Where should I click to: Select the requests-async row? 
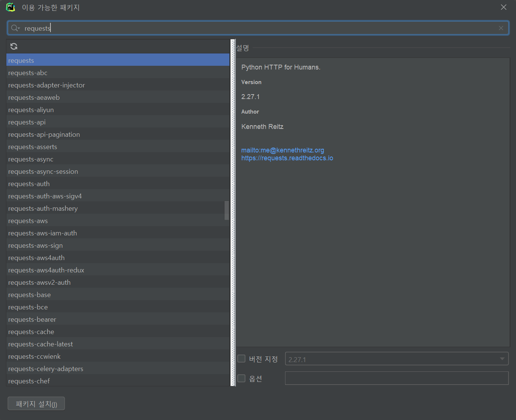(x=118, y=159)
